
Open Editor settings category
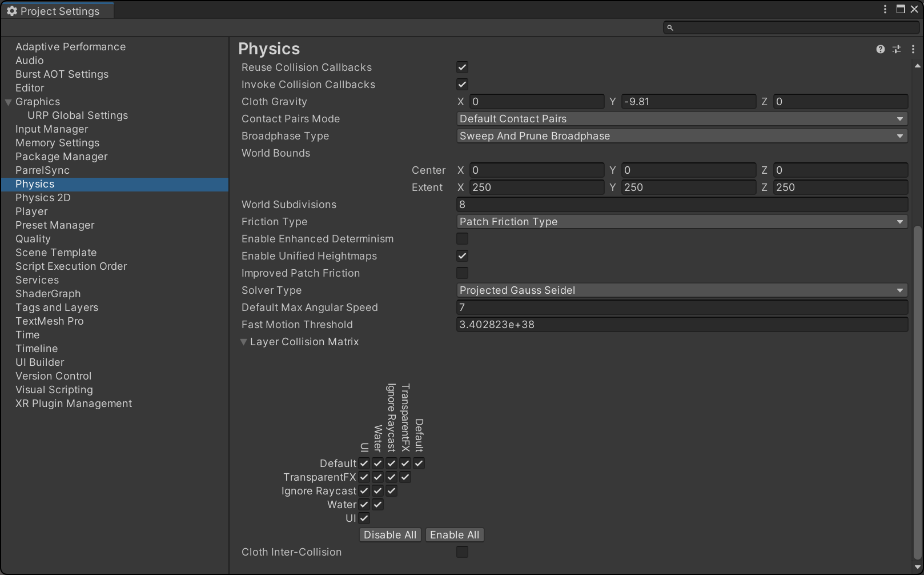click(30, 88)
